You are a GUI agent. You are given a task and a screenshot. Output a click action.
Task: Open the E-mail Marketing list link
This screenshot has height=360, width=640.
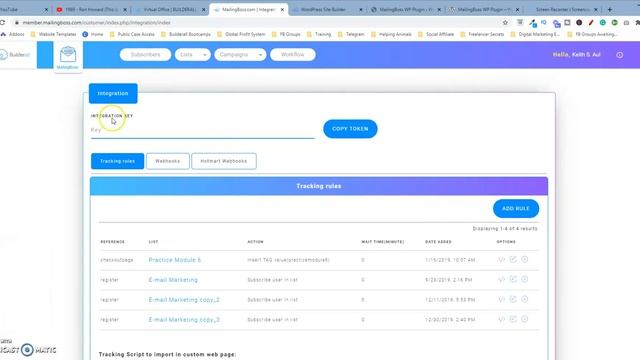click(x=173, y=280)
